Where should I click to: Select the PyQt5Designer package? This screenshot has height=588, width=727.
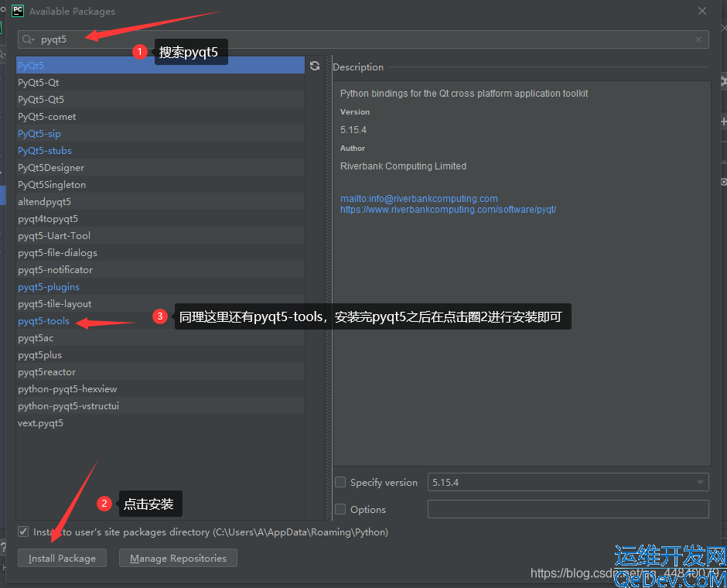tap(160, 167)
